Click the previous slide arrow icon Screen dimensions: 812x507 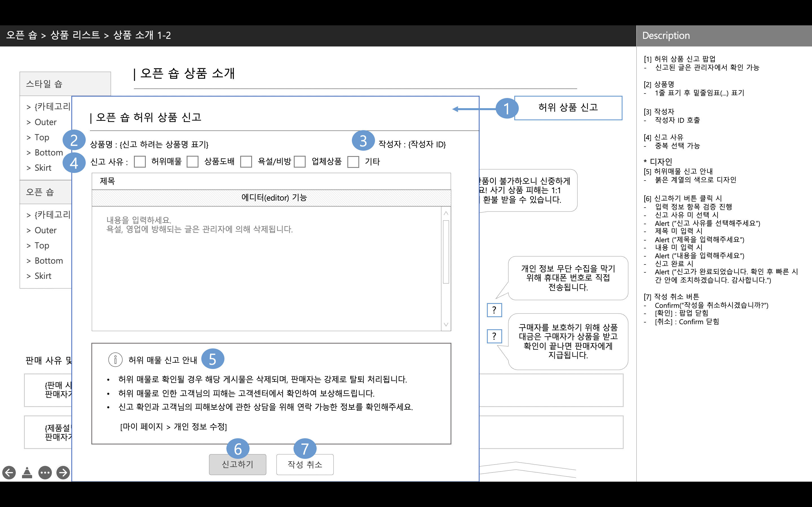coord(9,472)
